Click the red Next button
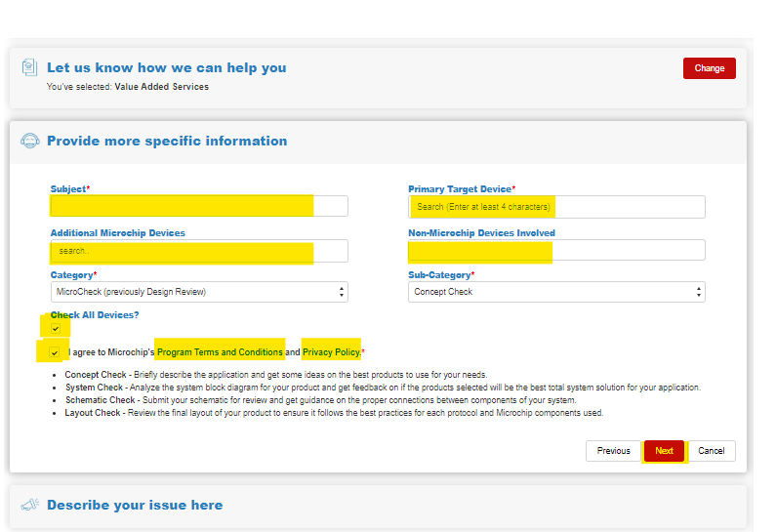 point(664,451)
